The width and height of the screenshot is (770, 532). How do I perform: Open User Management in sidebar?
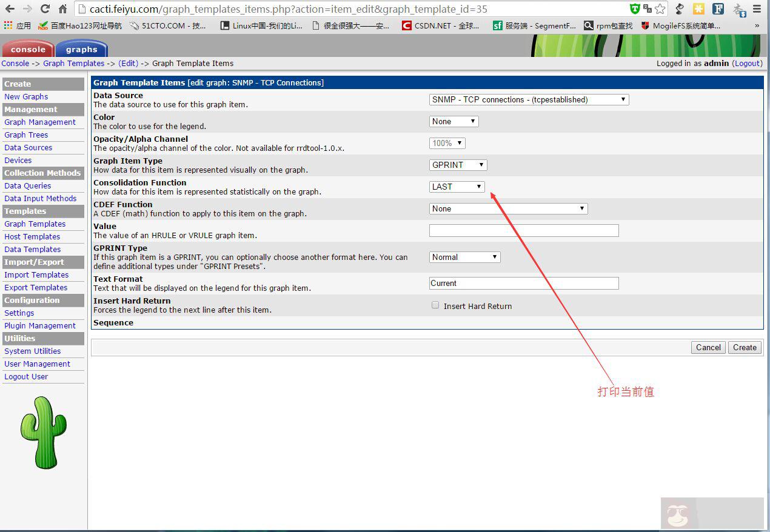click(37, 364)
